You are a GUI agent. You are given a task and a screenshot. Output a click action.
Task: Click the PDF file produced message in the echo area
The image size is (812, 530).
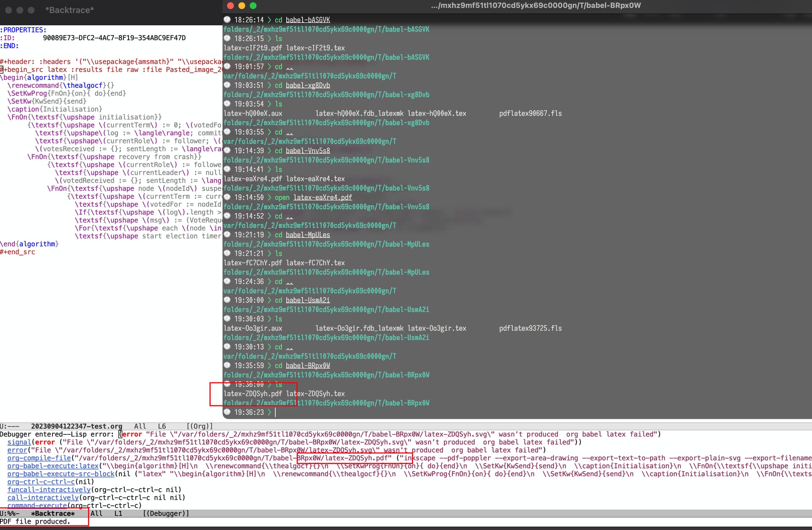click(x=35, y=522)
